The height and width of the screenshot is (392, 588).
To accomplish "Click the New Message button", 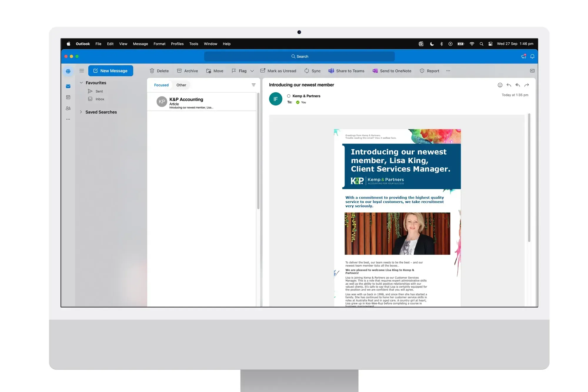I will [111, 71].
